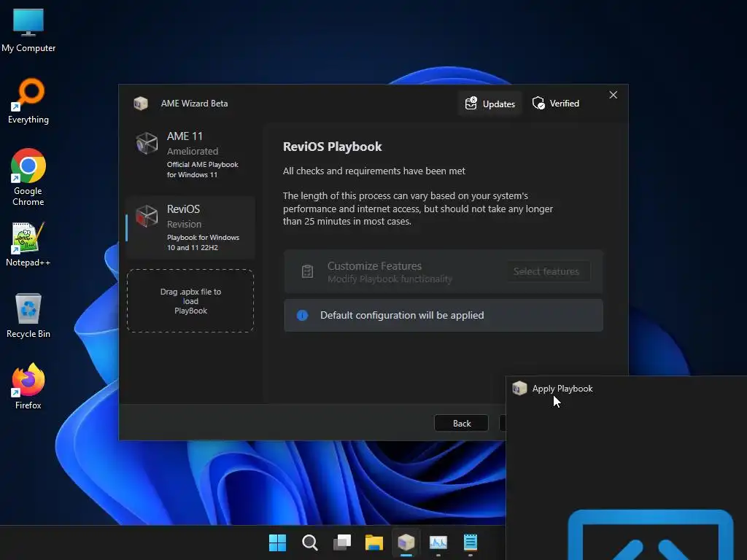
Task: Open File Explorer from the taskbar
Action: [x=374, y=542]
